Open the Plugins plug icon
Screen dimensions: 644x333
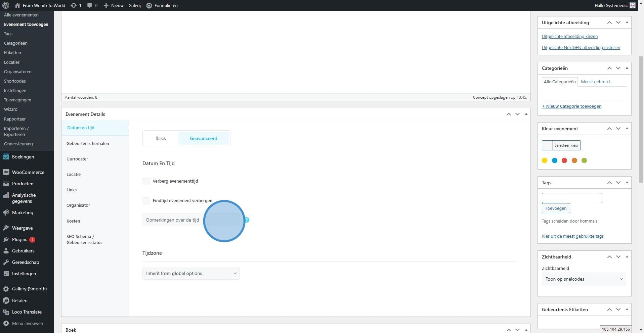(x=6, y=239)
